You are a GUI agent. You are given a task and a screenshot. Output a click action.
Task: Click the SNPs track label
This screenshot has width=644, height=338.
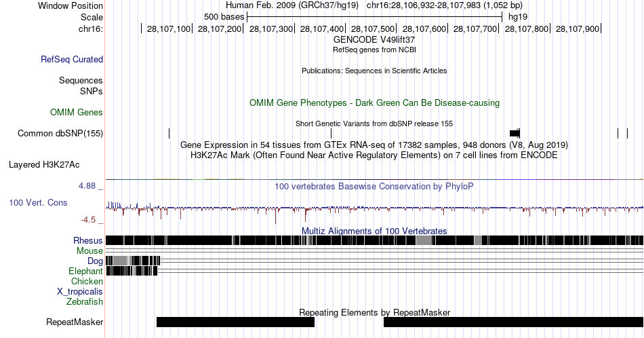[92, 91]
